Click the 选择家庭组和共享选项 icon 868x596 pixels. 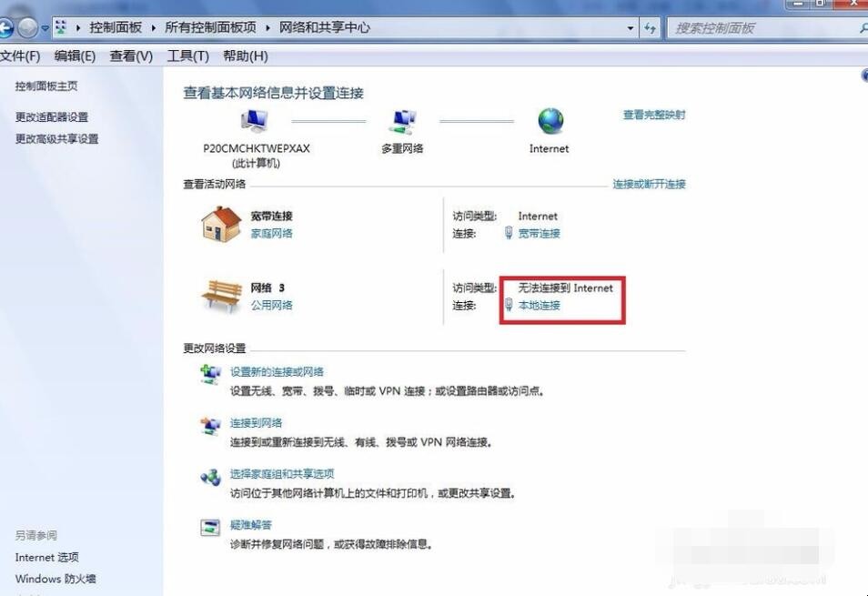[210, 474]
